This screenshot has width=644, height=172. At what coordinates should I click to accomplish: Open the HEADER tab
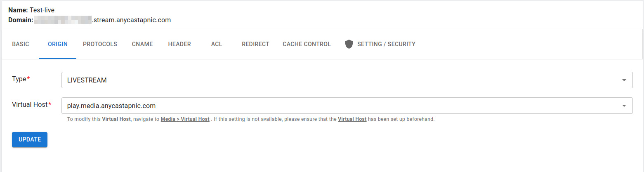click(x=179, y=44)
